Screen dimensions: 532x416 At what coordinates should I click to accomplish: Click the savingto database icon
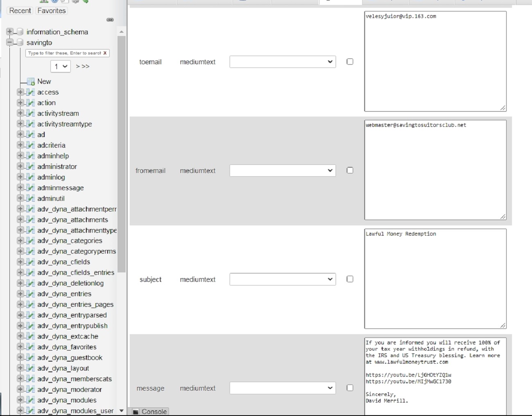point(20,43)
